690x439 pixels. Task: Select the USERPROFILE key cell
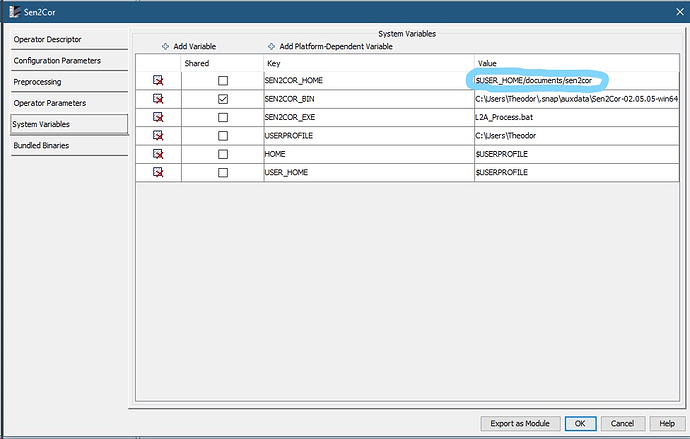pos(369,135)
